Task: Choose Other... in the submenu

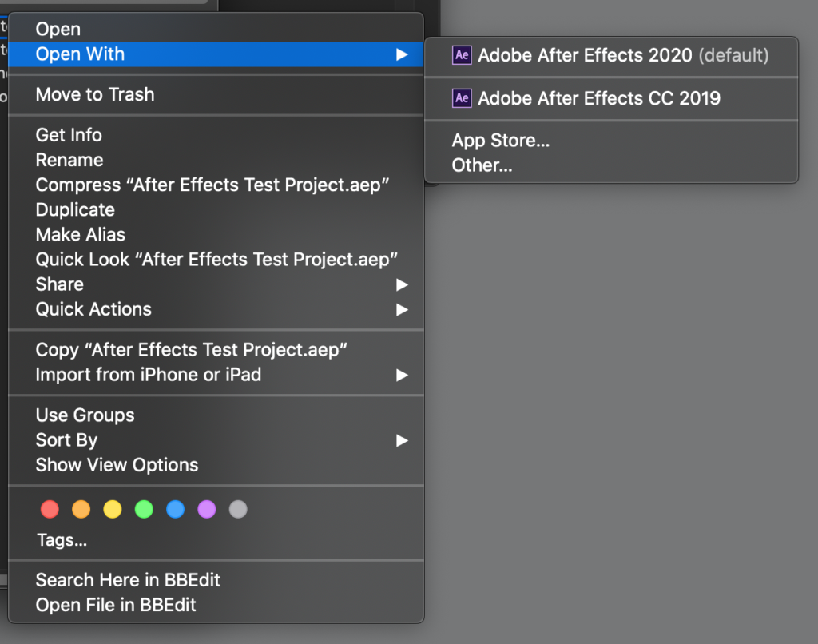Action: pos(611,165)
